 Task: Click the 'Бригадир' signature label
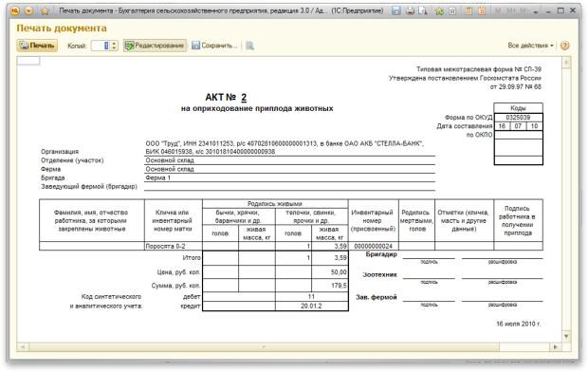tap(381, 254)
